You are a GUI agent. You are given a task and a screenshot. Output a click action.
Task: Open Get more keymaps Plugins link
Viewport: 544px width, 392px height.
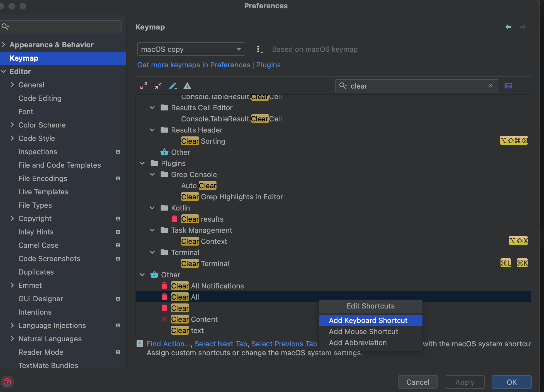pos(209,65)
